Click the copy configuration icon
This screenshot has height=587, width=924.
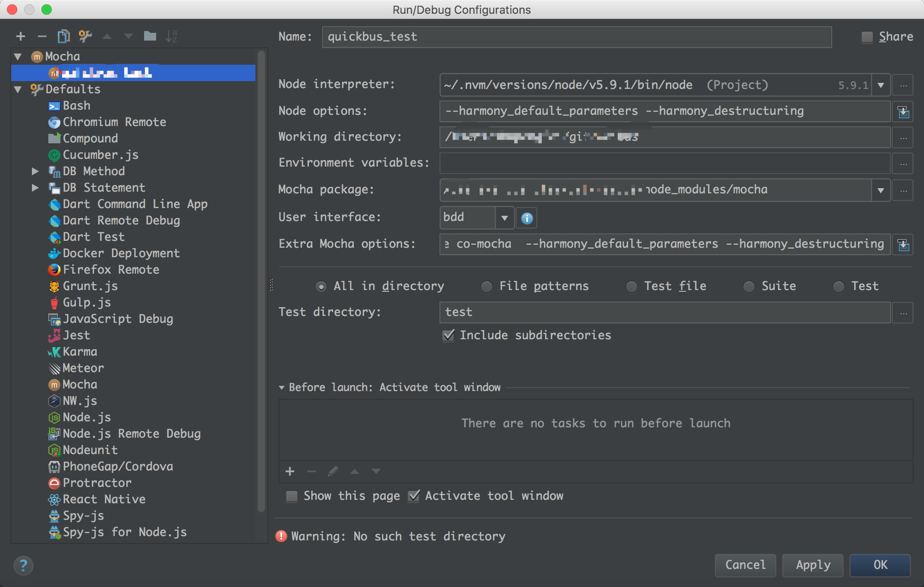pos(63,36)
